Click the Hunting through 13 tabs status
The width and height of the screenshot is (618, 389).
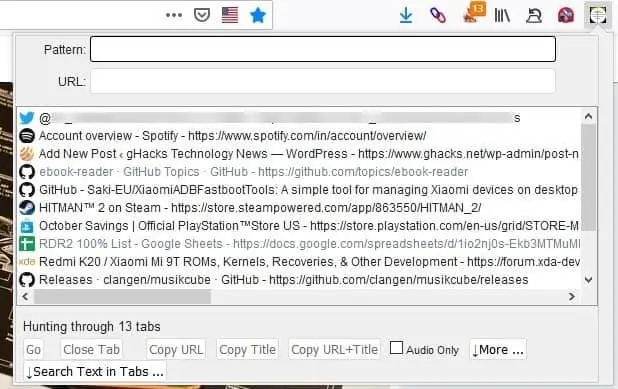click(x=92, y=326)
